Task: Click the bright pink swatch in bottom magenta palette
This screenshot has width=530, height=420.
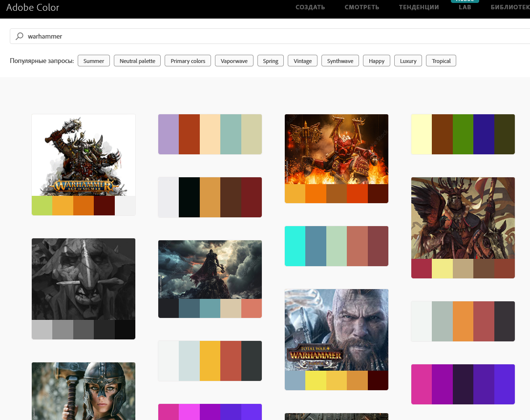Action: [x=190, y=412]
